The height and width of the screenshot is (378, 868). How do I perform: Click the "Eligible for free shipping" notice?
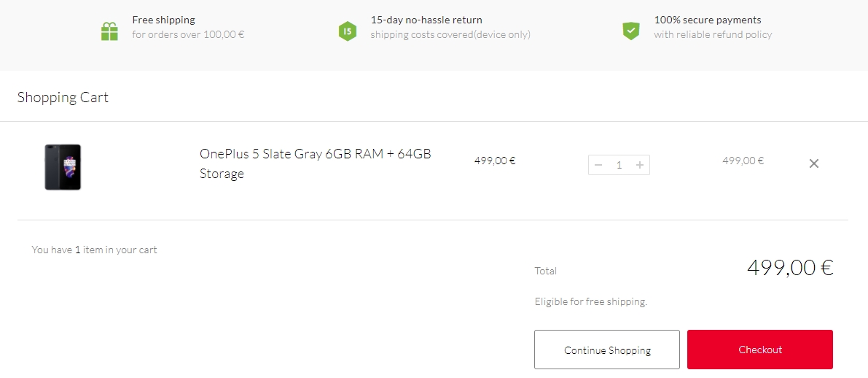point(590,301)
